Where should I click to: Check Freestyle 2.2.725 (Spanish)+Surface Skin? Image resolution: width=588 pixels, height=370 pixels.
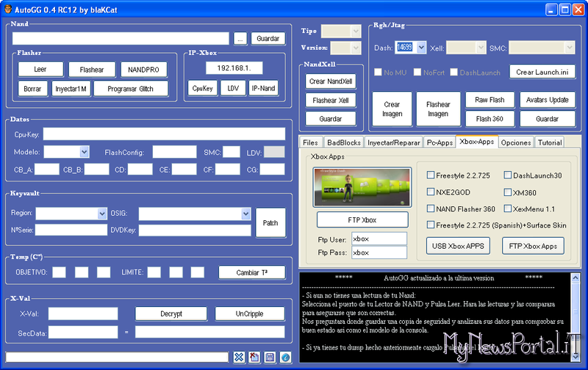click(431, 225)
